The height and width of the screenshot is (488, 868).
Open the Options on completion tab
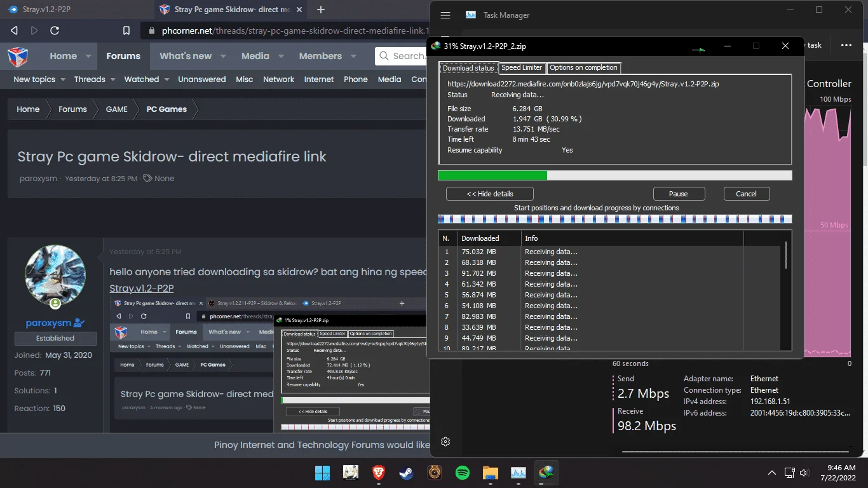coord(583,67)
